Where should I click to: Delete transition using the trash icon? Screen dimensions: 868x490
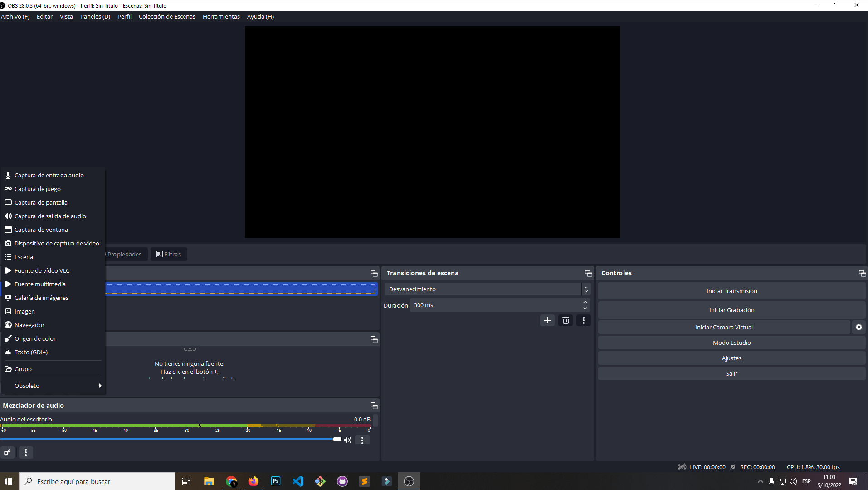(x=565, y=320)
